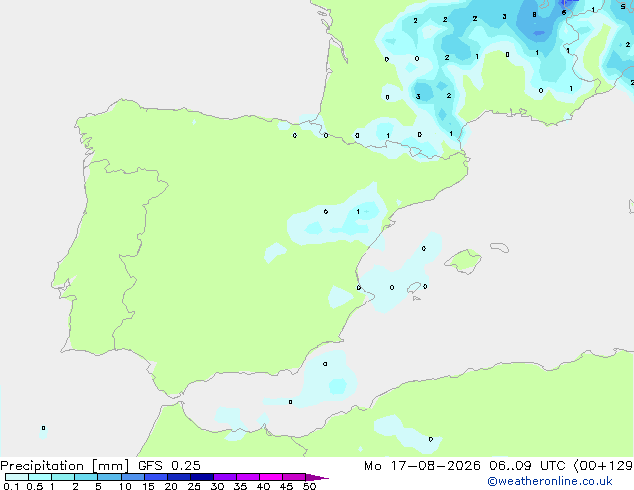Viewport: 634px width, 490px height.
Task: Click the "0.5" legend label
Action: 35,486
